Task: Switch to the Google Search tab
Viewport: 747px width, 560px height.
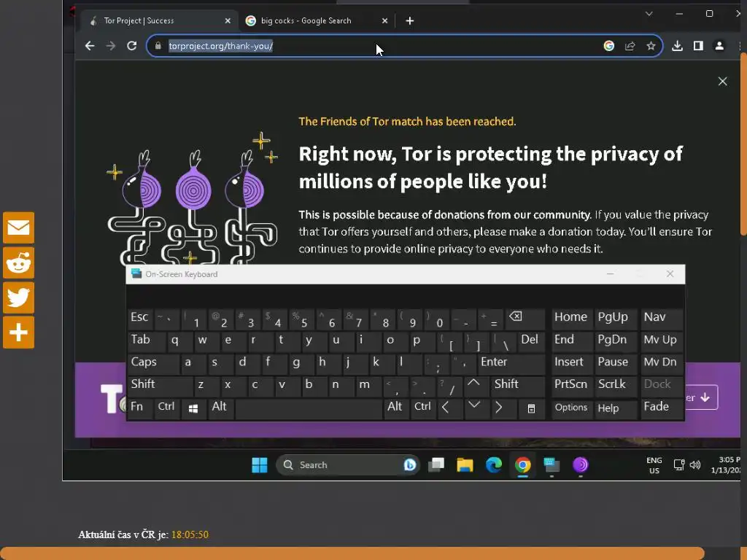Action: pos(317,20)
